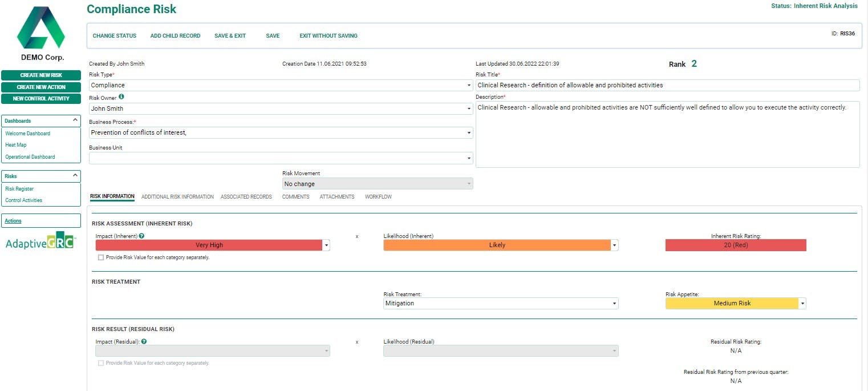The image size is (868, 391).
Task: Click the Impact (Residual) help icon
Action: [x=144, y=341]
